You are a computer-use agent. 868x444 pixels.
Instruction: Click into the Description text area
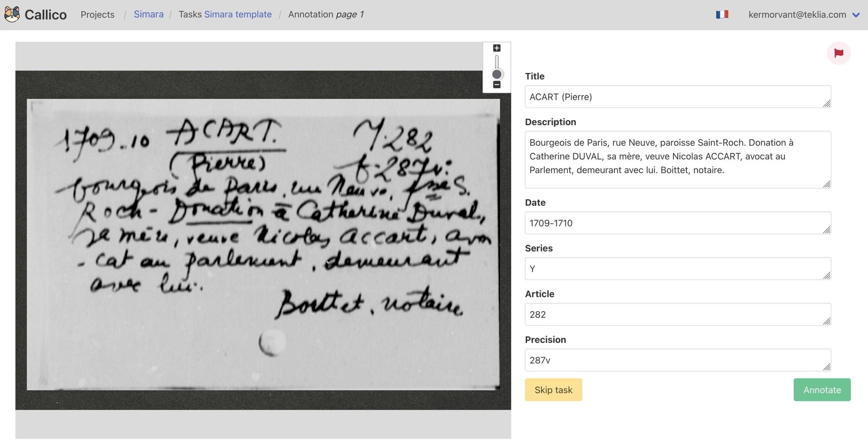tap(678, 160)
